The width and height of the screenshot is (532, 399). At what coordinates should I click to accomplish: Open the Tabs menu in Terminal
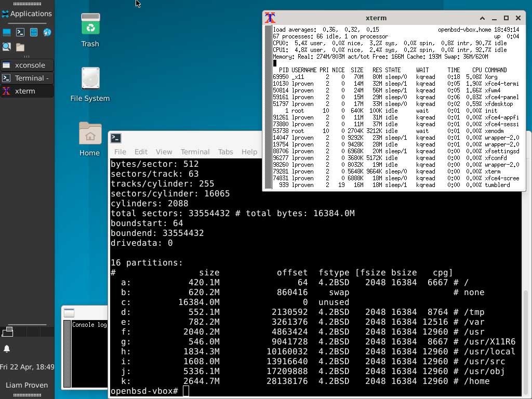click(x=225, y=152)
